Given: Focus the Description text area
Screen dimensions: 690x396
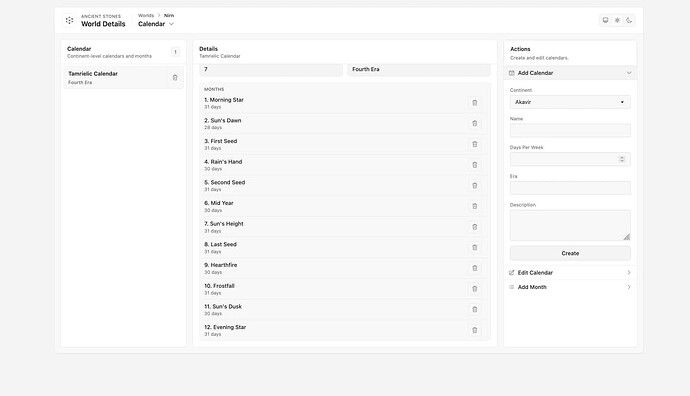Looking at the screenshot, I should point(570,225).
